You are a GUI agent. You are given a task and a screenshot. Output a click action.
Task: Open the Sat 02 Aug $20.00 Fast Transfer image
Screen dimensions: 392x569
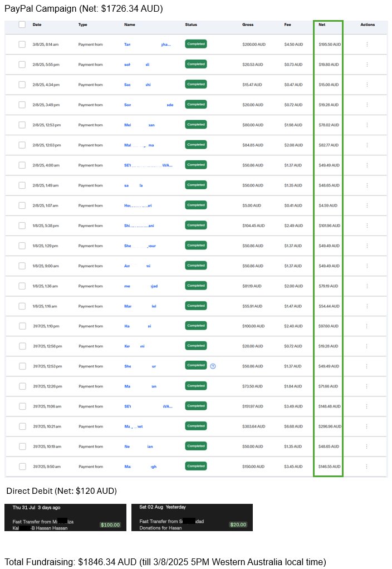click(x=192, y=517)
